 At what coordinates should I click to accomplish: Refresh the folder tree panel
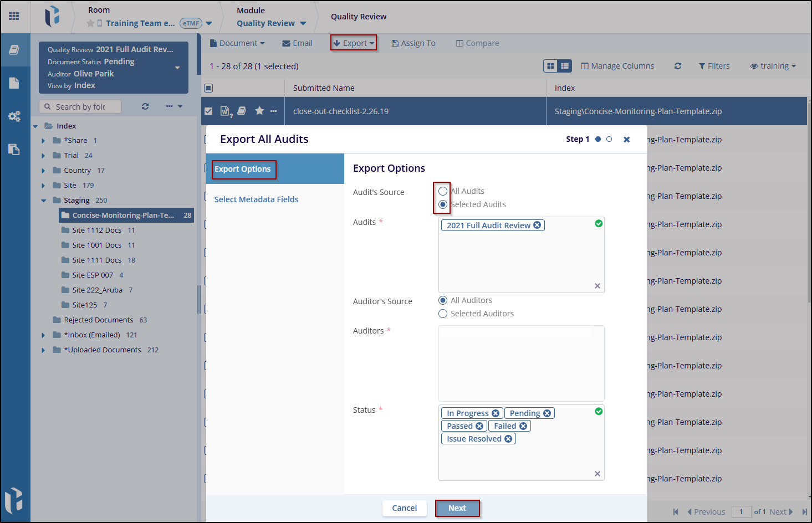tap(145, 106)
